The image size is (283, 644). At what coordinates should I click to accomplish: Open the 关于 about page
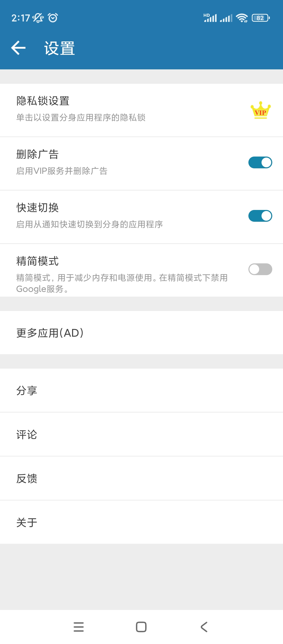[x=27, y=523]
